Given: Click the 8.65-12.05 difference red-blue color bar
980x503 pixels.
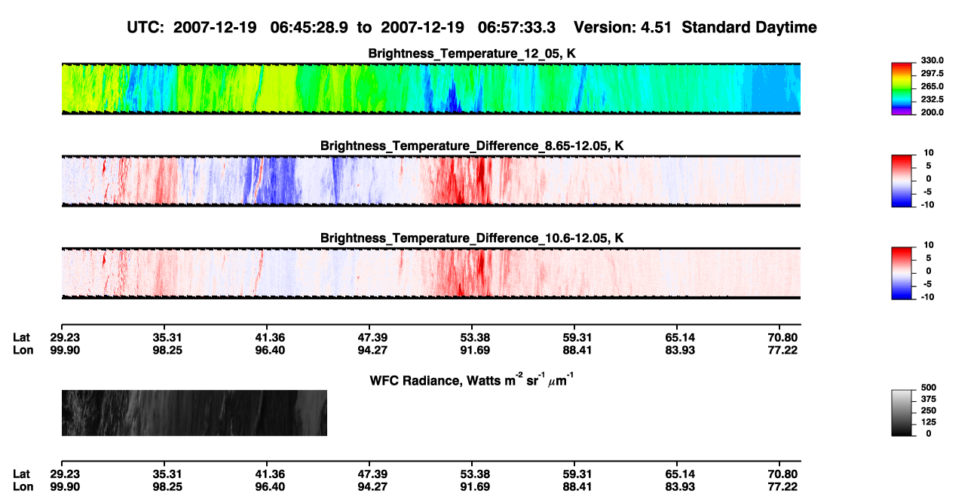Looking at the screenshot, I should tap(903, 181).
